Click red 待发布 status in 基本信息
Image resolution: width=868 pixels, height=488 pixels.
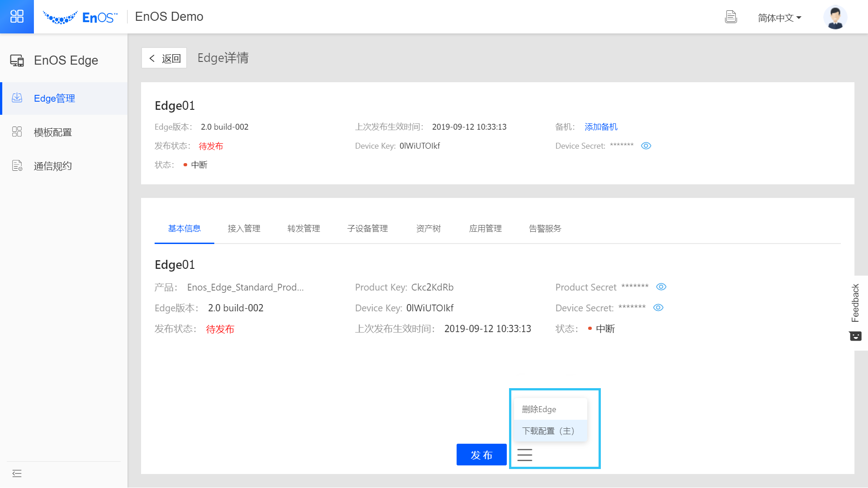(x=220, y=329)
